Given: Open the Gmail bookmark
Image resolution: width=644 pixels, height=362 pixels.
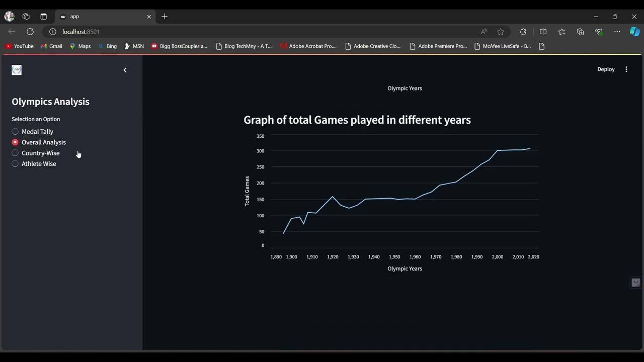Looking at the screenshot, I should [x=51, y=46].
